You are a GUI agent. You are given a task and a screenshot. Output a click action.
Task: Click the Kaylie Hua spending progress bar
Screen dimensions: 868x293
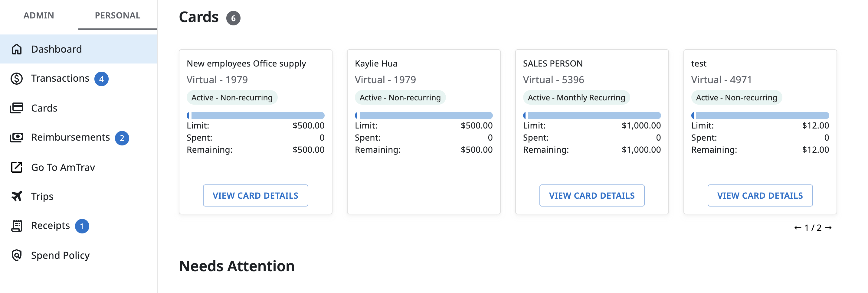coord(423,116)
